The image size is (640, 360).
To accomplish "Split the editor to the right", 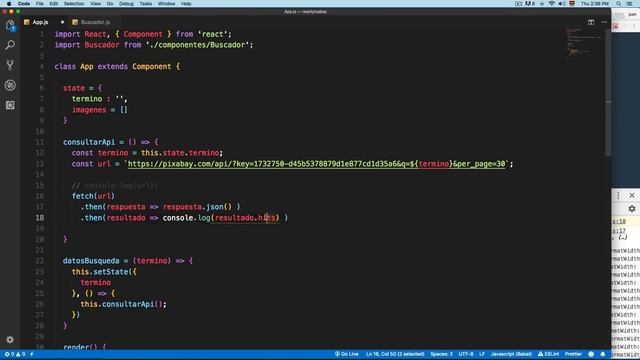I will pyautogui.click(x=591, y=22).
